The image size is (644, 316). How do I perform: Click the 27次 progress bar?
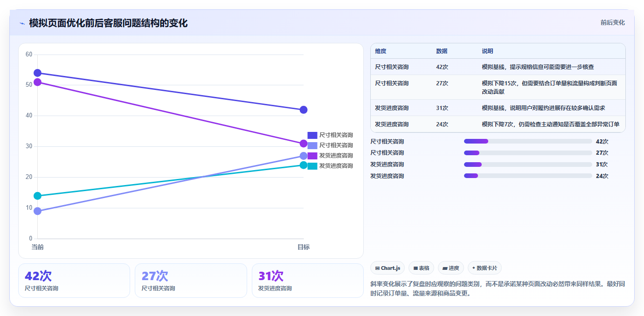tap(528, 153)
